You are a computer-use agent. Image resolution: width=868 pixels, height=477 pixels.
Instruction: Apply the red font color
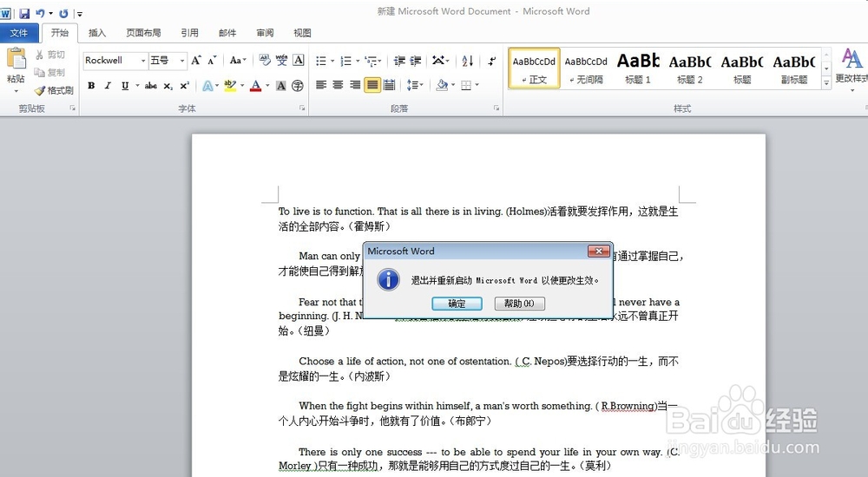click(x=255, y=85)
